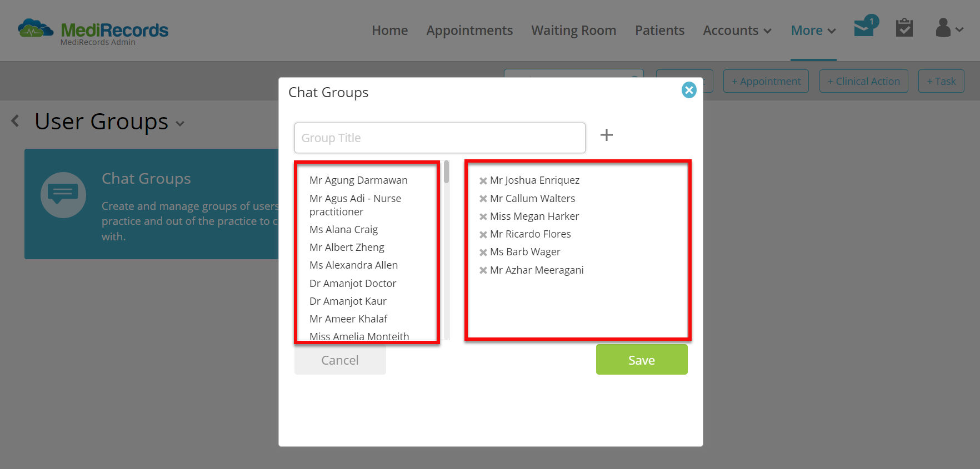Save the chat group
This screenshot has width=980, height=469.
pyautogui.click(x=642, y=360)
